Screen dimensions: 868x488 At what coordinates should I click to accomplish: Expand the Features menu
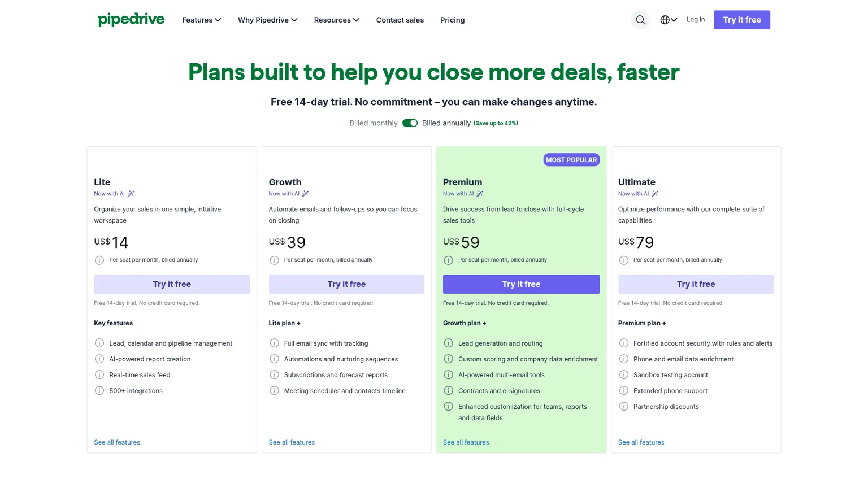point(202,20)
